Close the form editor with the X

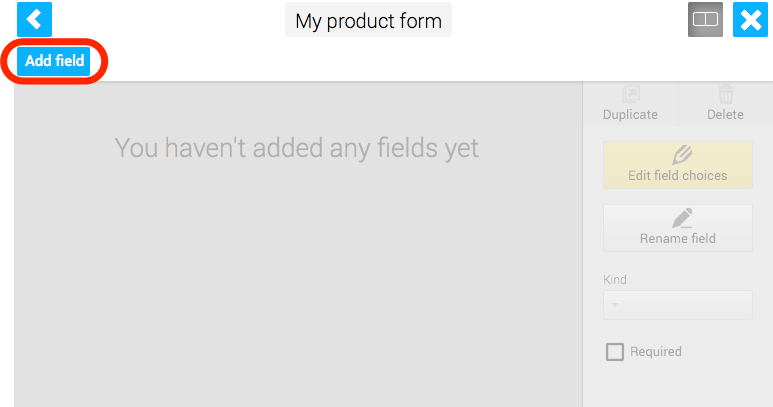pyautogui.click(x=750, y=19)
